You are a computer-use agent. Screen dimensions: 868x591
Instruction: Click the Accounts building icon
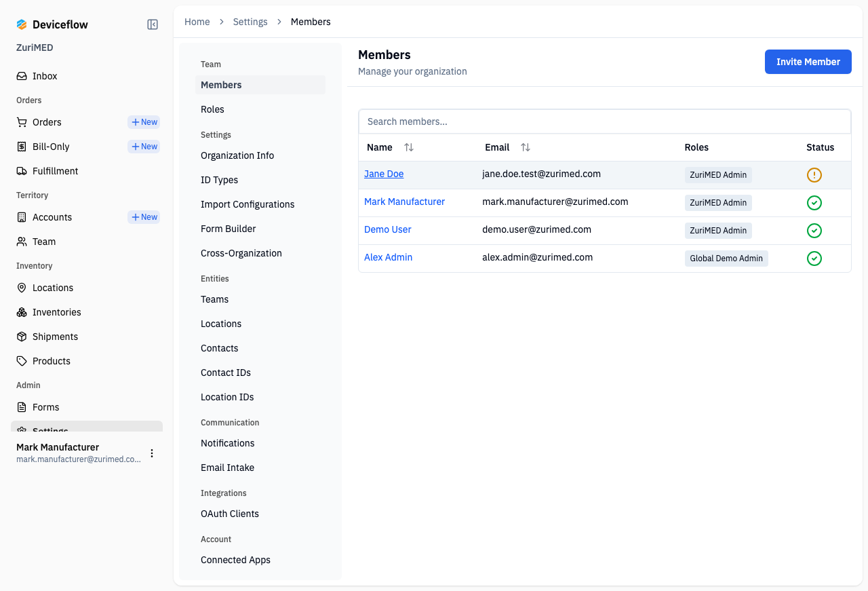[x=22, y=217]
